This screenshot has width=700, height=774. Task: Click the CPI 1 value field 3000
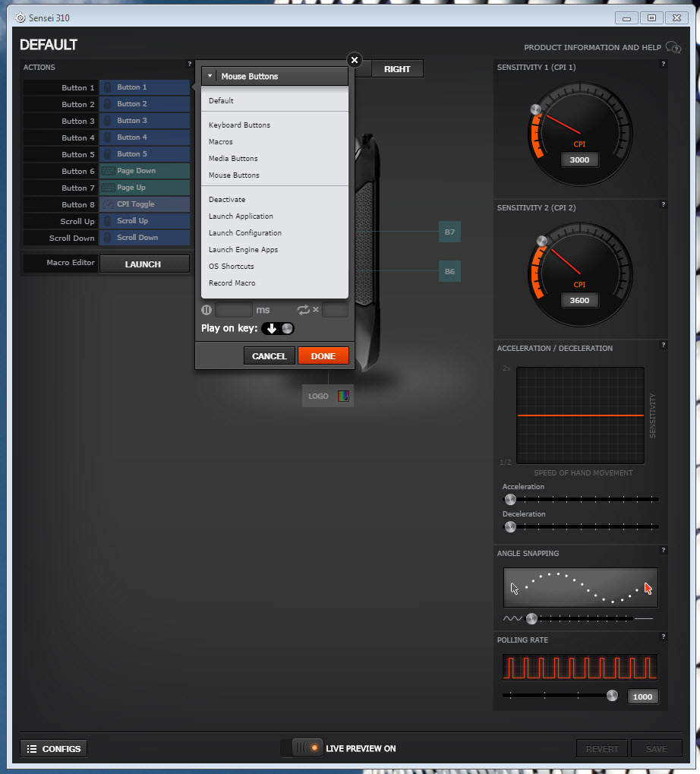pyautogui.click(x=579, y=160)
